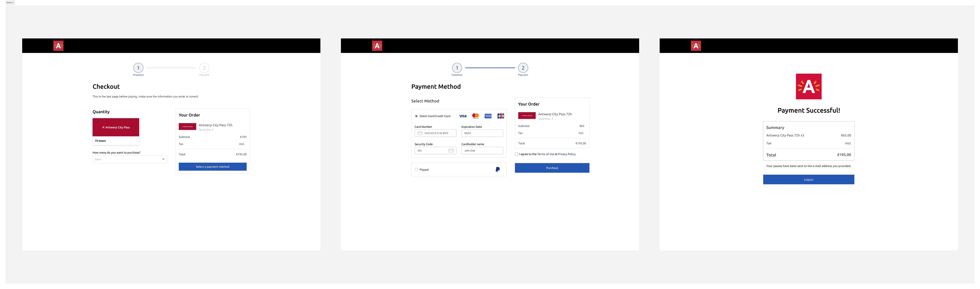980x289 pixels.
Task: Click card icon in Security Code field
Action: click(451, 151)
